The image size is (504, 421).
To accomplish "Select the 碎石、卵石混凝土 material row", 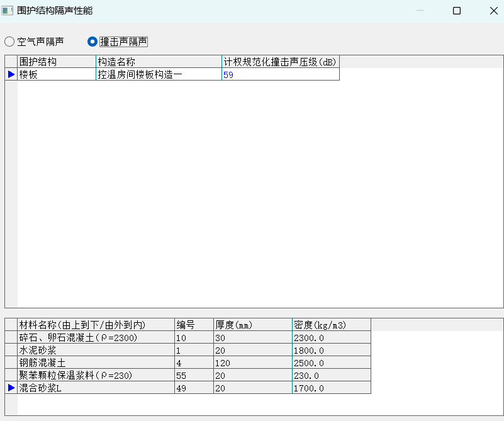I will (x=96, y=337).
